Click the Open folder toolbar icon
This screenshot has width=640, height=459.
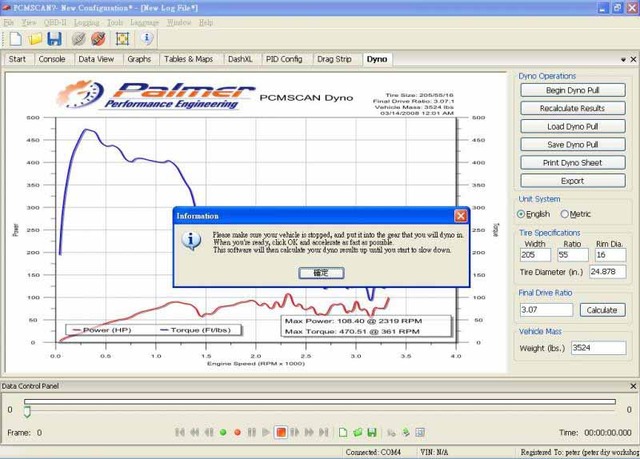(x=35, y=39)
